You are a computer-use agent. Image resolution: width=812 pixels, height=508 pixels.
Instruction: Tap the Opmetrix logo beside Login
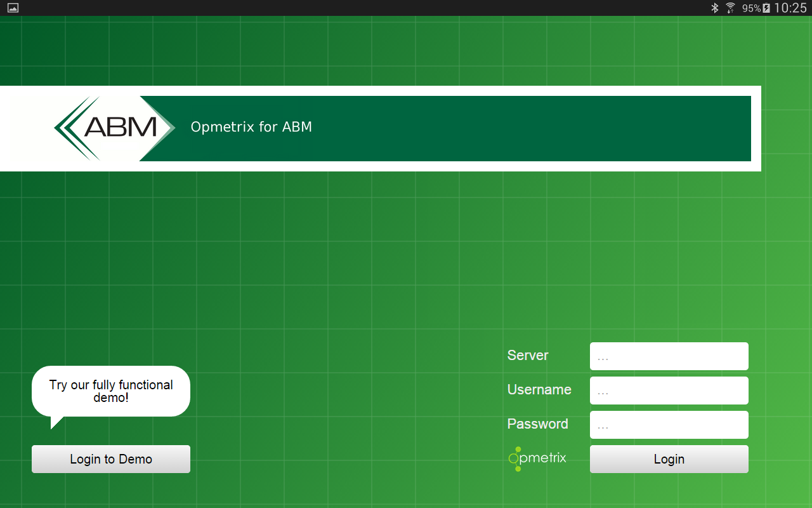pyautogui.click(x=537, y=458)
